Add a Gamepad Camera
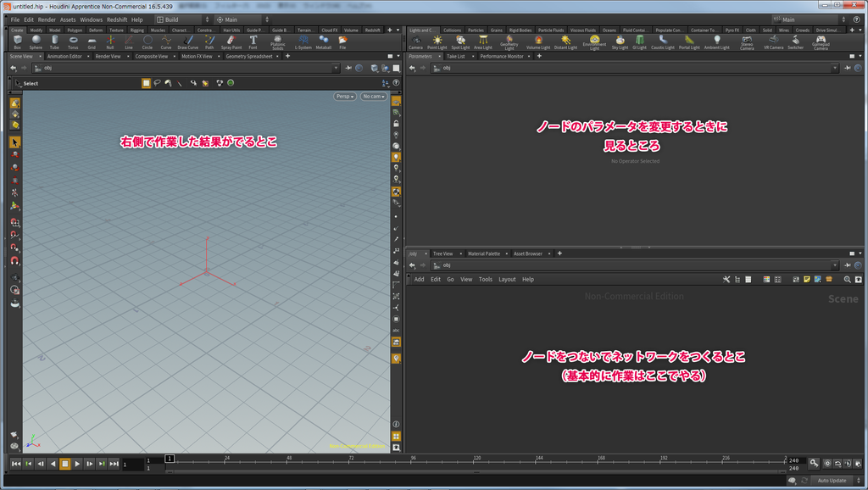Viewport: 868px width, 490px height. (821, 42)
